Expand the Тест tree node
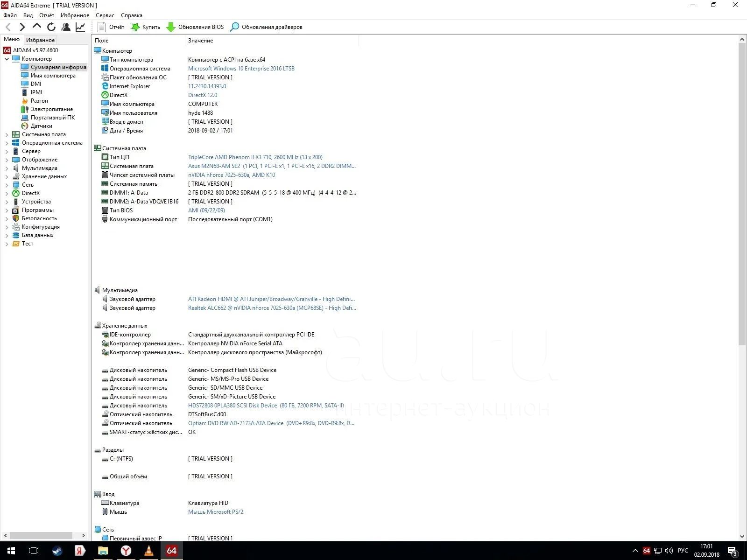 coord(7,244)
